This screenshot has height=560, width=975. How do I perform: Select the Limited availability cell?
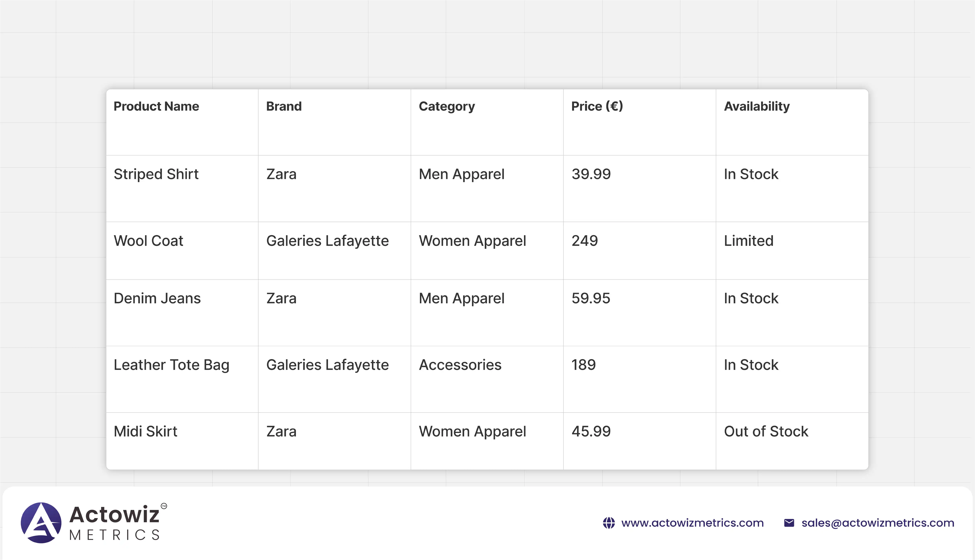[748, 241]
